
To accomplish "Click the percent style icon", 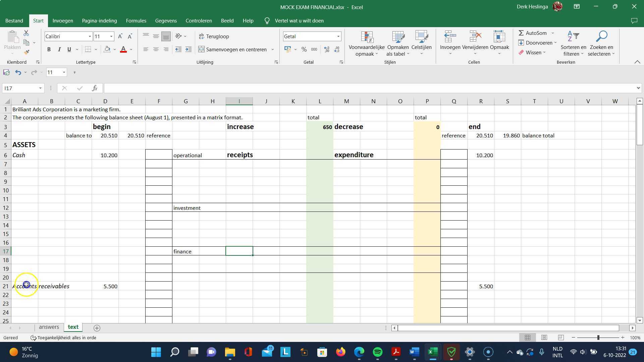I will point(304,50).
